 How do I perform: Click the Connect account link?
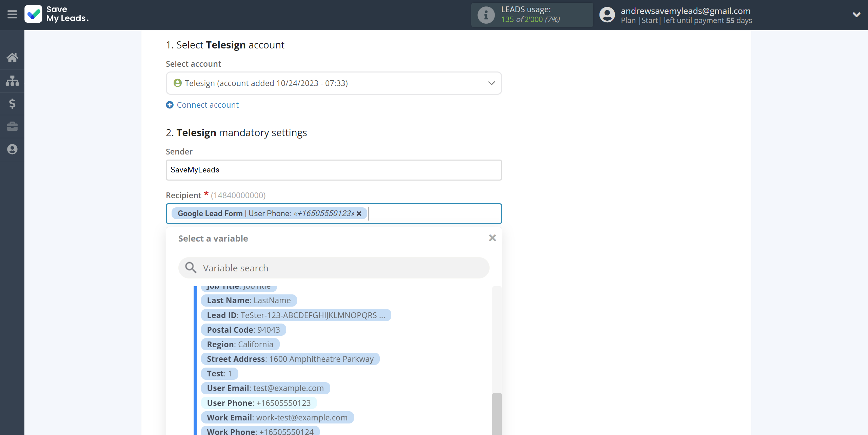coord(208,105)
